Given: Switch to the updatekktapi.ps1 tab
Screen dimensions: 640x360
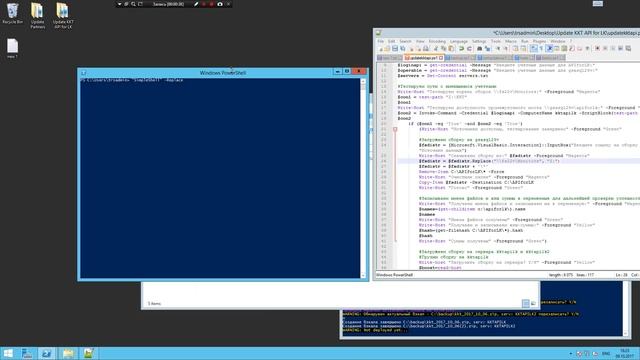Looking at the screenshot, I should pos(423,58).
